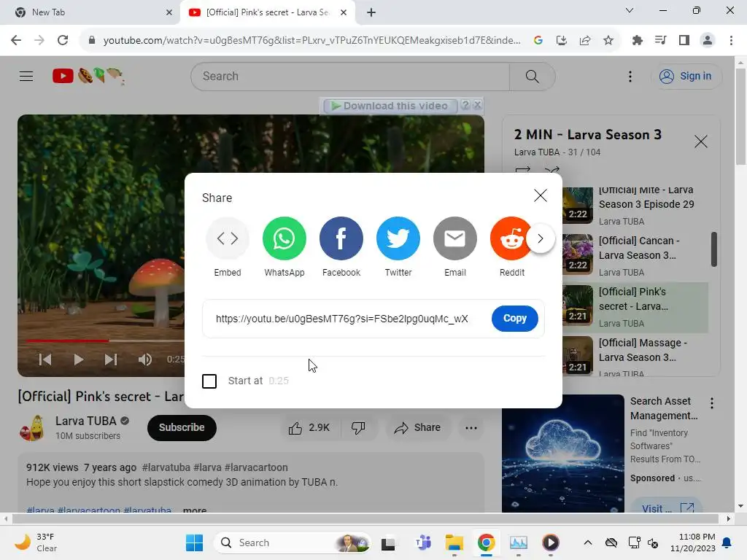The width and height of the screenshot is (747, 560).
Task: Click Download this video button
Action: click(x=390, y=106)
